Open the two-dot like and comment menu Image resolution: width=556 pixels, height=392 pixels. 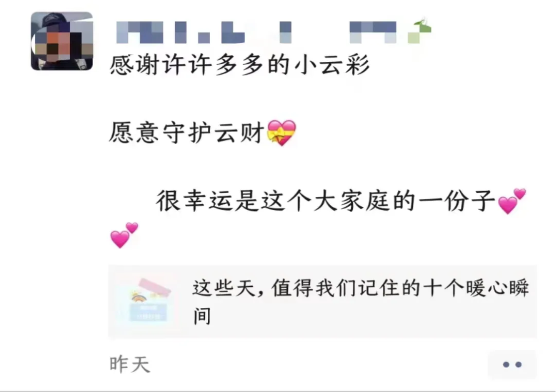pos(512,364)
